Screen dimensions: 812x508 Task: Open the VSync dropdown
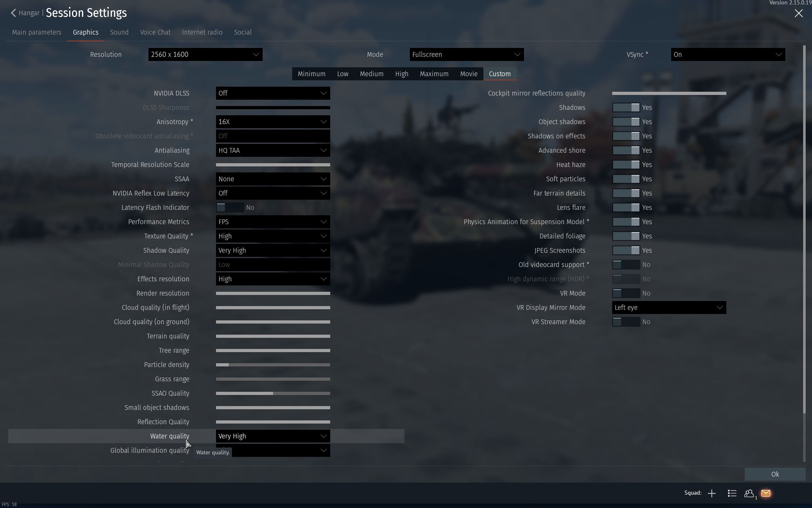point(728,54)
